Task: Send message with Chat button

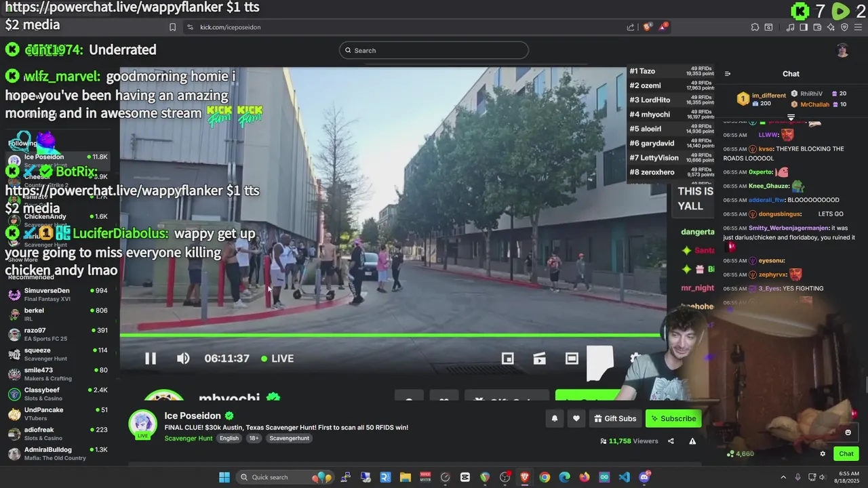Action: click(846, 454)
